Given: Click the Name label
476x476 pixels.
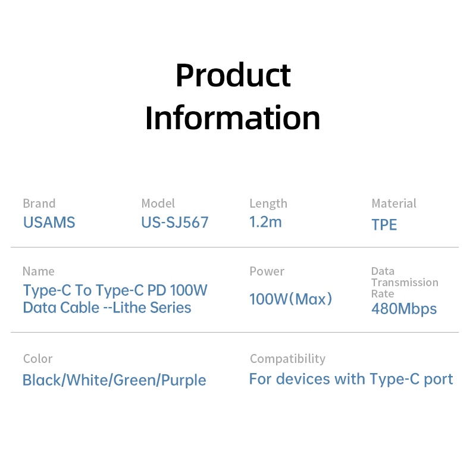Looking at the screenshot, I should (x=38, y=271).
